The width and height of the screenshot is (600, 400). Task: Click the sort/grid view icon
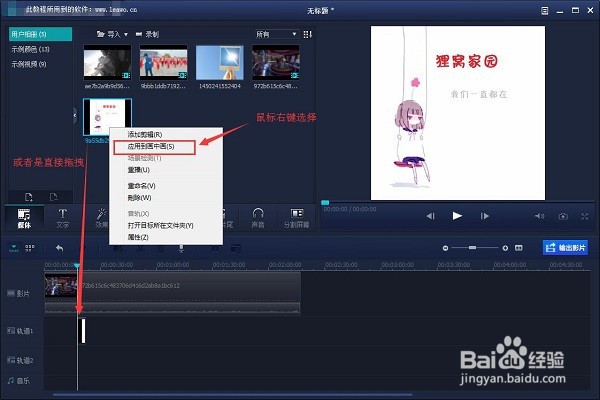point(307,34)
